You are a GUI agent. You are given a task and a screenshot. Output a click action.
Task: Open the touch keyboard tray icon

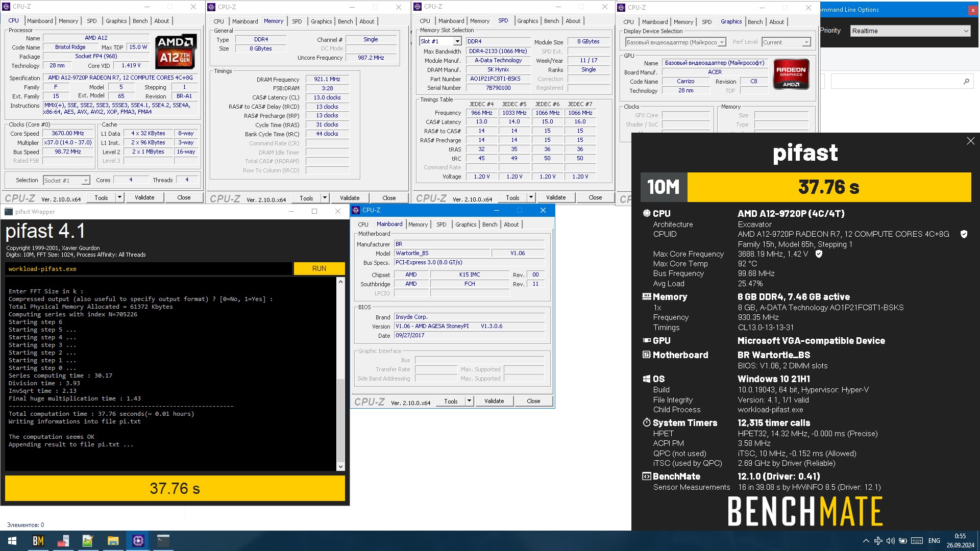[917, 541]
